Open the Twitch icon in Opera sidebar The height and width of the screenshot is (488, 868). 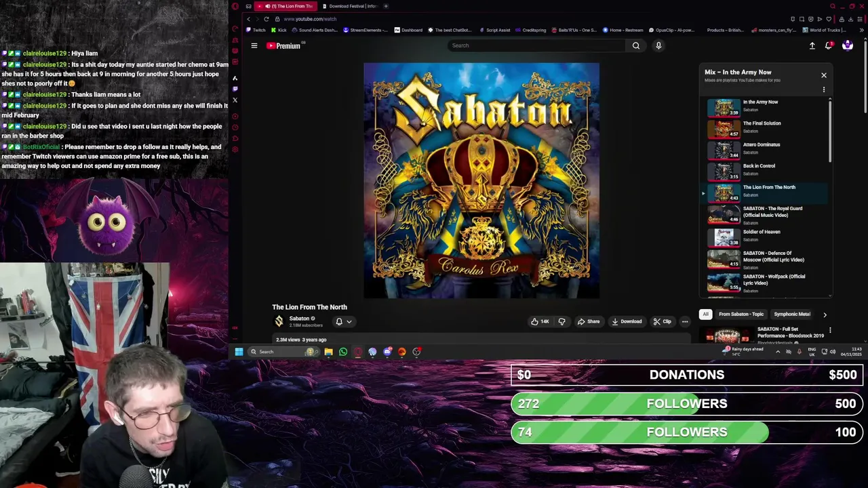[x=235, y=89]
